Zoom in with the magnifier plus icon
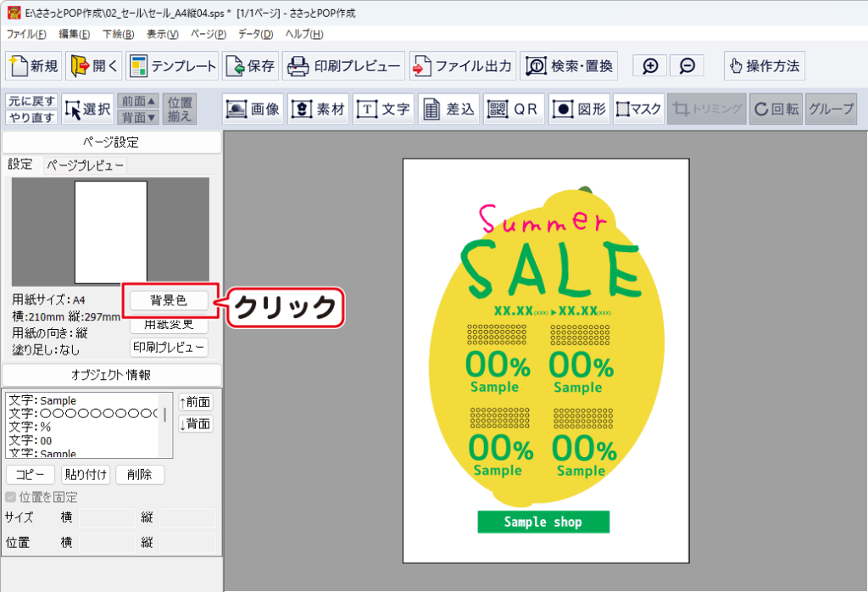 coord(650,66)
